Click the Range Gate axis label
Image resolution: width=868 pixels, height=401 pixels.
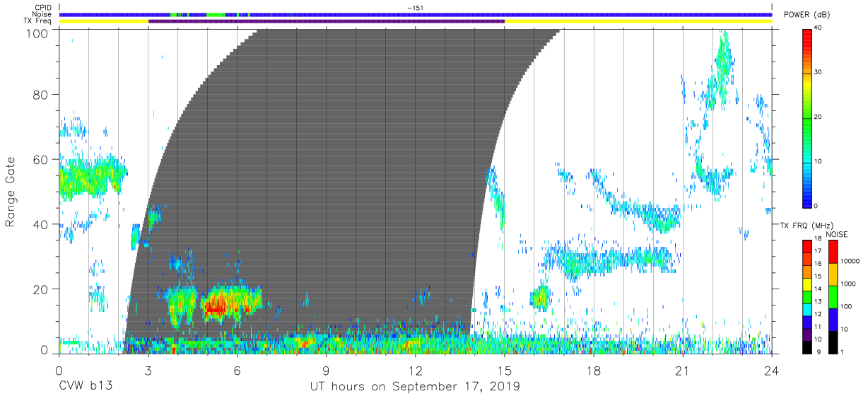pyautogui.click(x=11, y=192)
